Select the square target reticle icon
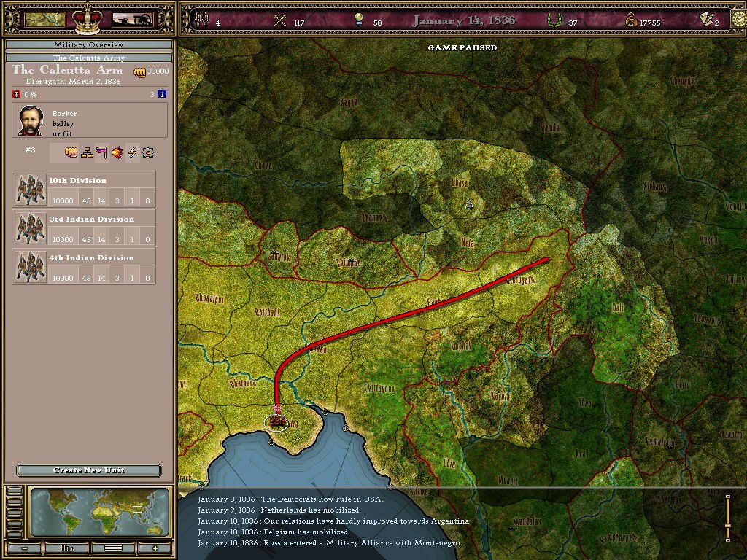 148,153
